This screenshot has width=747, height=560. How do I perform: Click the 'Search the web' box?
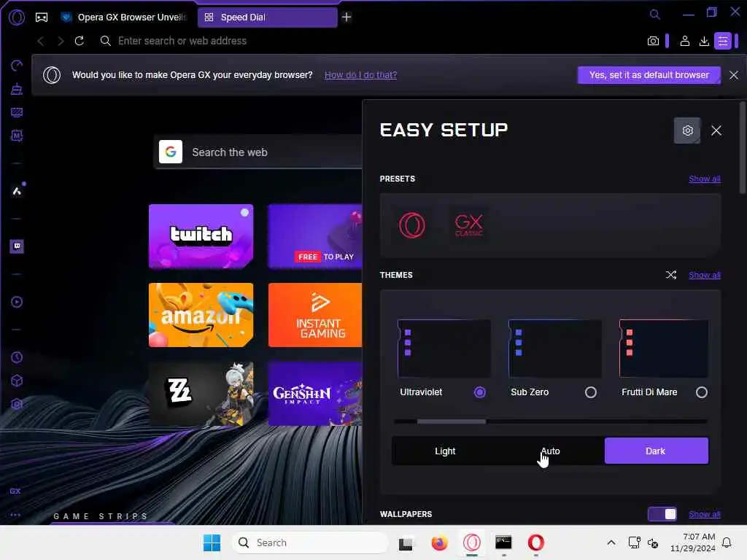tap(258, 152)
